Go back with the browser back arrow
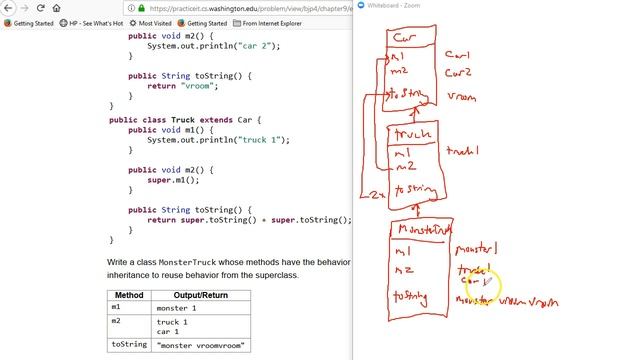This screenshot has width=640, height=360. click(8, 8)
